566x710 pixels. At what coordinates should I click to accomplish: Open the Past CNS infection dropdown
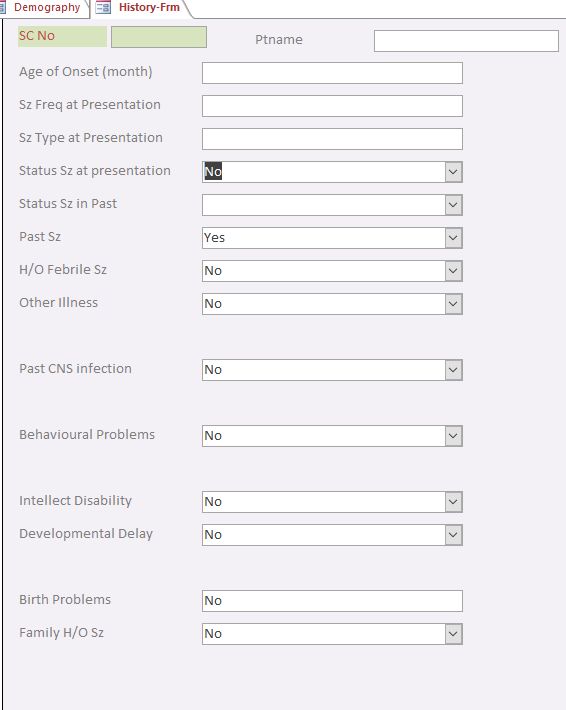[453, 370]
